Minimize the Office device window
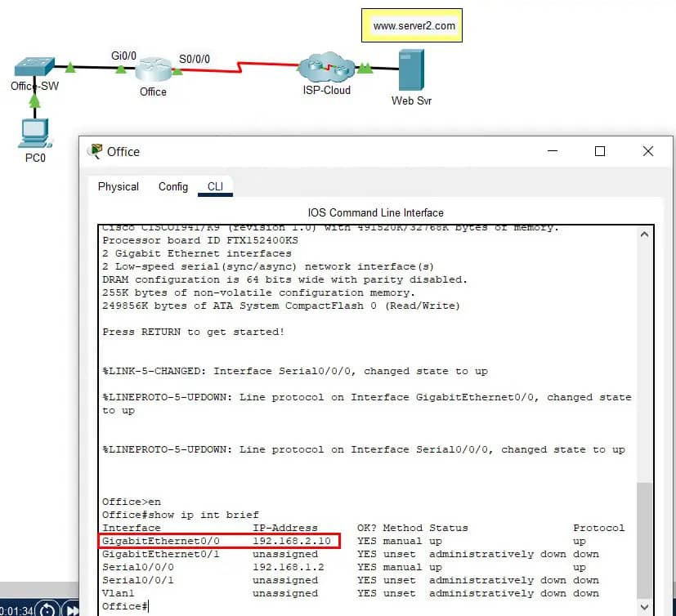 coord(553,151)
